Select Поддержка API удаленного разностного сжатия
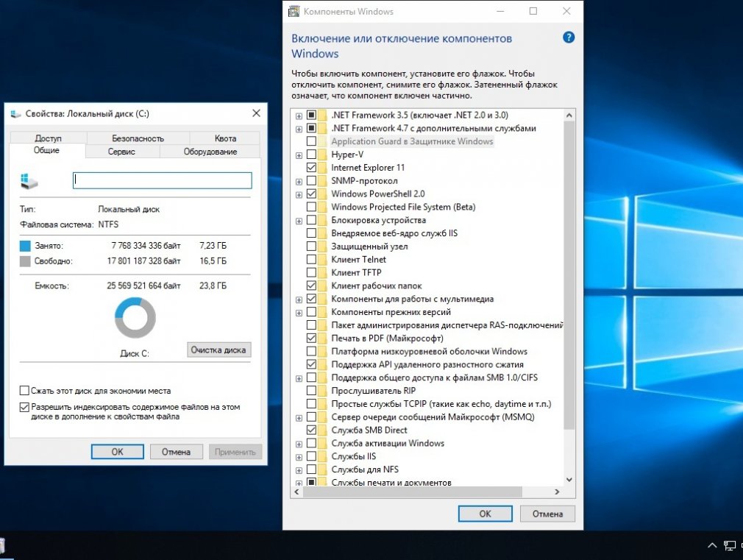Image resolution: width=743 pixels, height=560 pixels. [x=427, y=365]
